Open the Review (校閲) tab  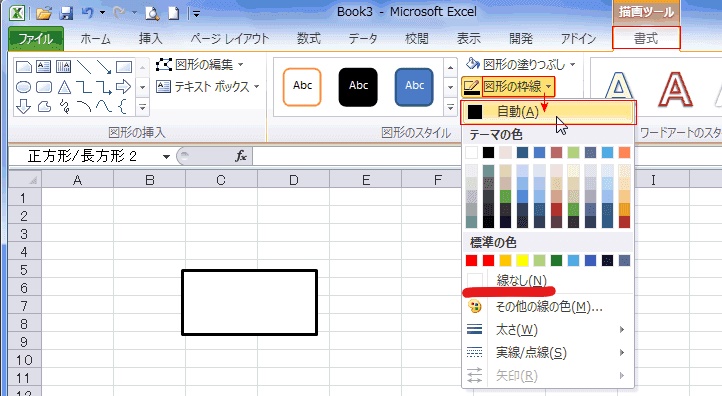417,39
